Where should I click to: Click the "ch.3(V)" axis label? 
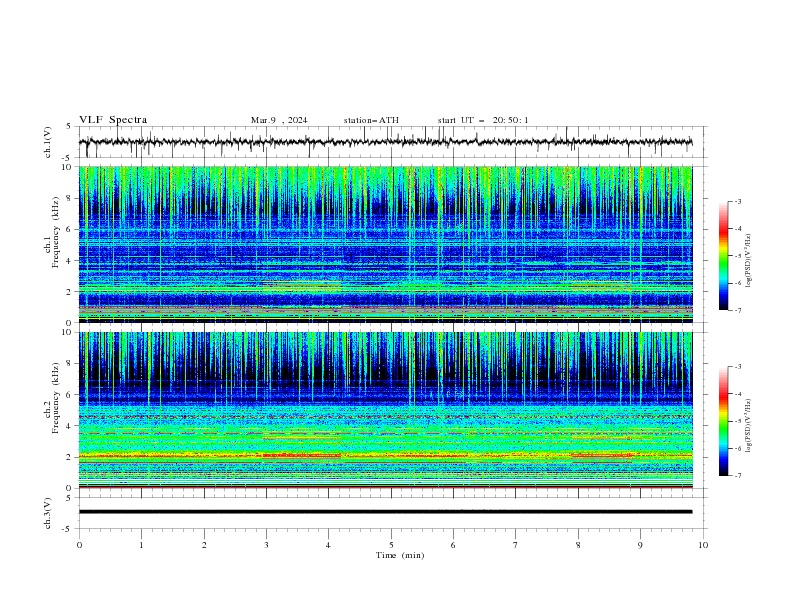pos(48,513)
